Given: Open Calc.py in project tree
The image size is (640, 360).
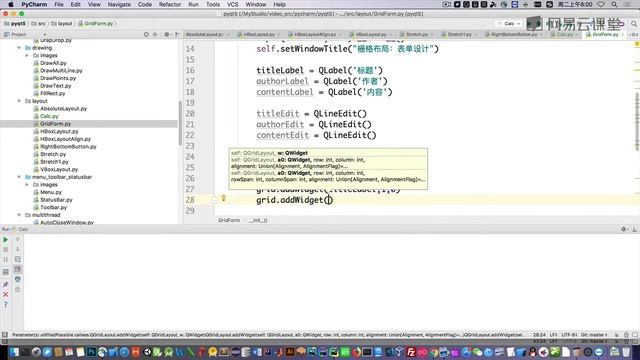Looking at the screenshot, I should click(x=49, y=116).
